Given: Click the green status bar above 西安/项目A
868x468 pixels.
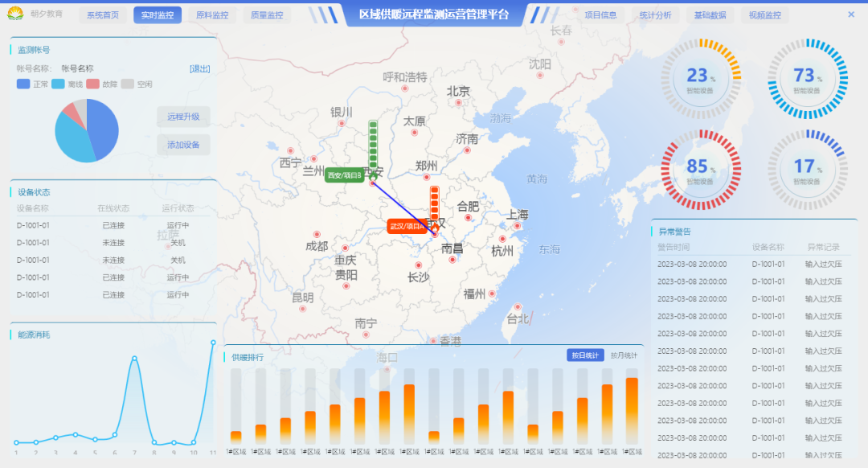Looking at the screenshot, I should point(372,145).
